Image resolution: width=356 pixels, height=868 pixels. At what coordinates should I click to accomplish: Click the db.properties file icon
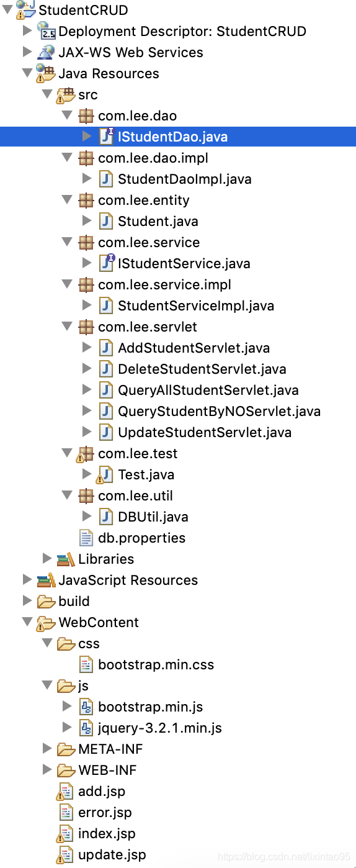coord(86,538)
